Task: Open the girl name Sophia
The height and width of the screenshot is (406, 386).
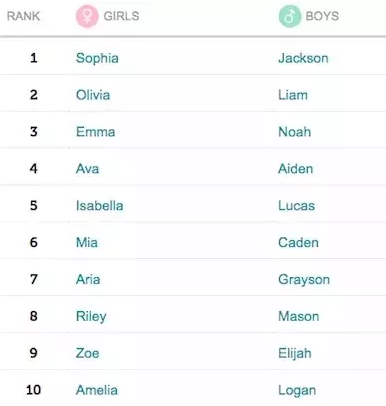Action: pyautogui.click(x=97, y=58)
